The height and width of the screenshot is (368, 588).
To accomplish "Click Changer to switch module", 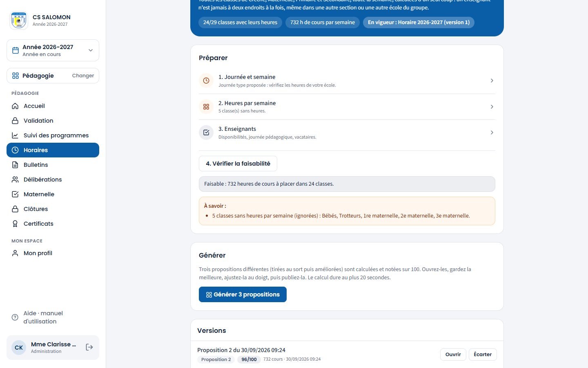I will coord(83,76).
